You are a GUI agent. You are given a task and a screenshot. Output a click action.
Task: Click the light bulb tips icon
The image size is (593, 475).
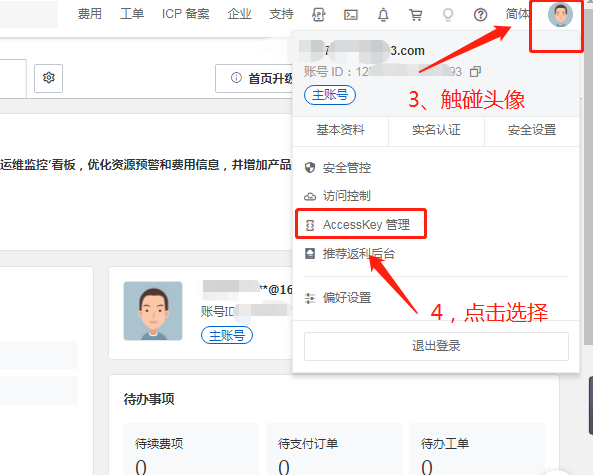click(448, 15)
